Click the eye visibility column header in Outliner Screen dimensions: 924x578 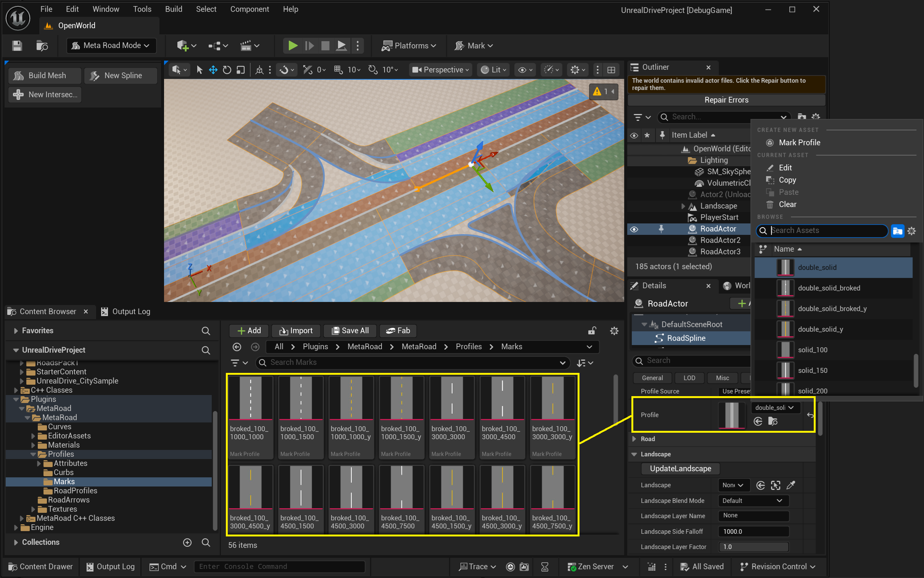[634, 135]
